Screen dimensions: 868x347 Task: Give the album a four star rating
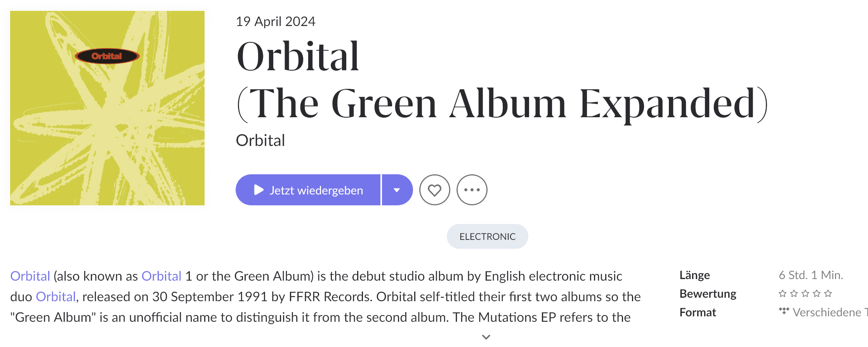[x=817, y=293]
